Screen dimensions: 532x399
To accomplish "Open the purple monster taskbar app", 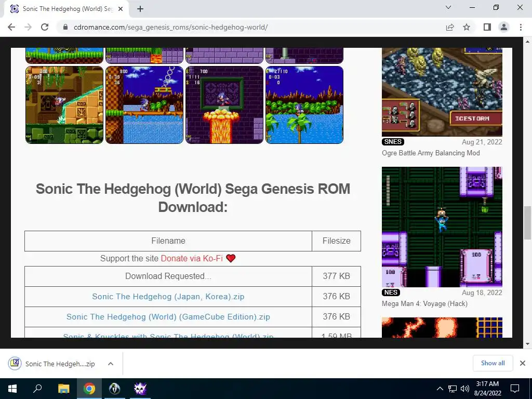I will click(x=140, y=389).
